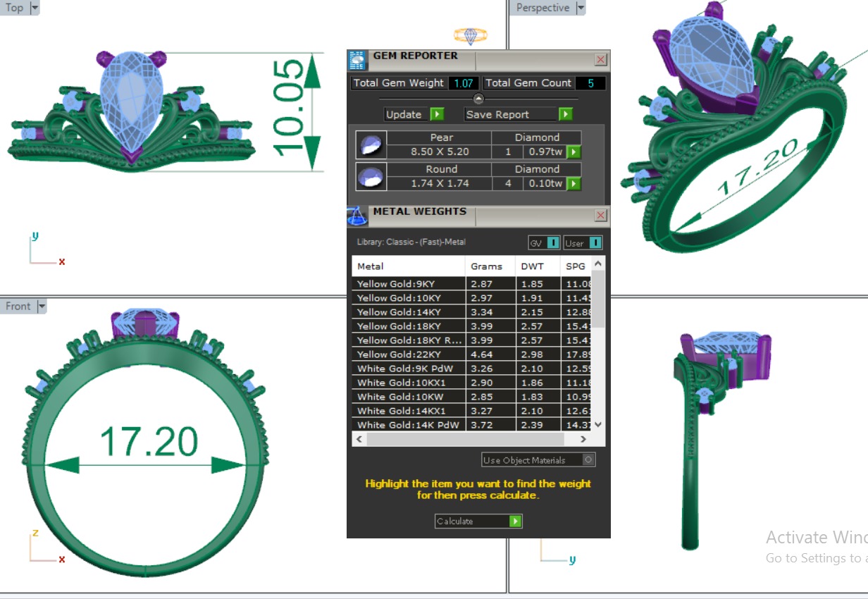Click the DWT column header
868x599 pixels.
tap(538, 266)
